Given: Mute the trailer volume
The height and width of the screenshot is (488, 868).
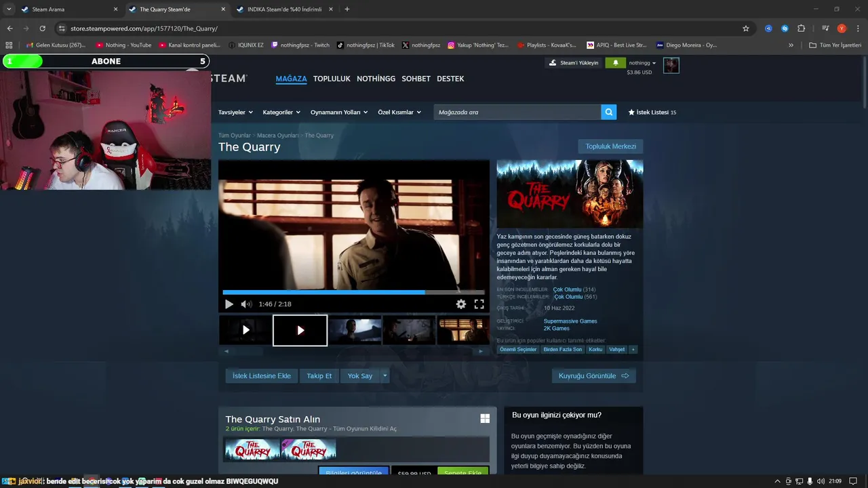Looking at the screenshot, I should 246,304.
